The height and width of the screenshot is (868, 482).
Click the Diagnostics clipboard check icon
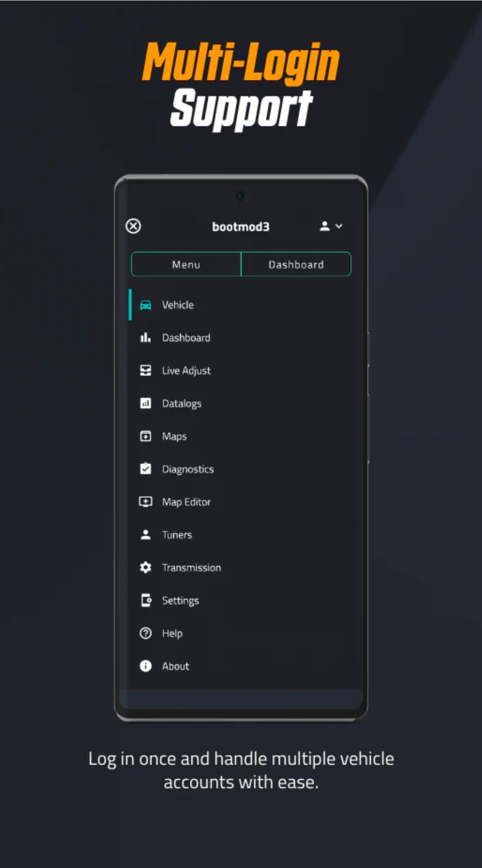[146, 469]
